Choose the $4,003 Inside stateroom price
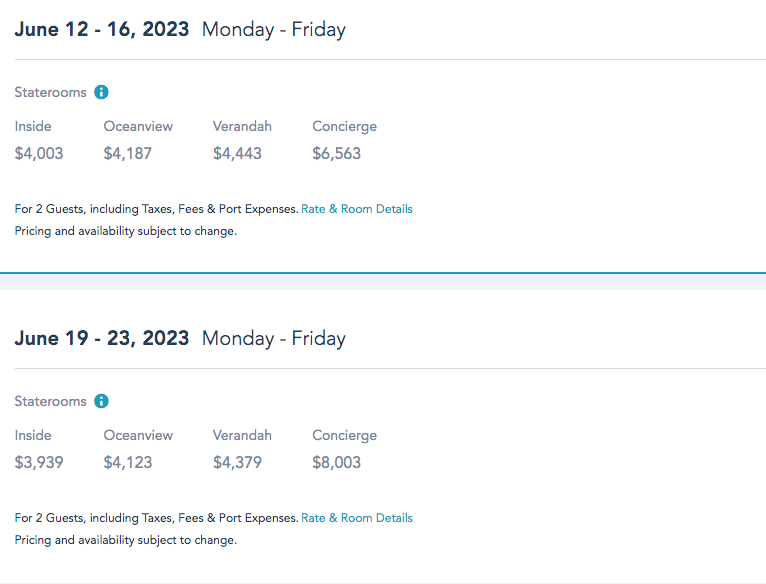Viewport: 766px width, 584px height. [39, 153]
